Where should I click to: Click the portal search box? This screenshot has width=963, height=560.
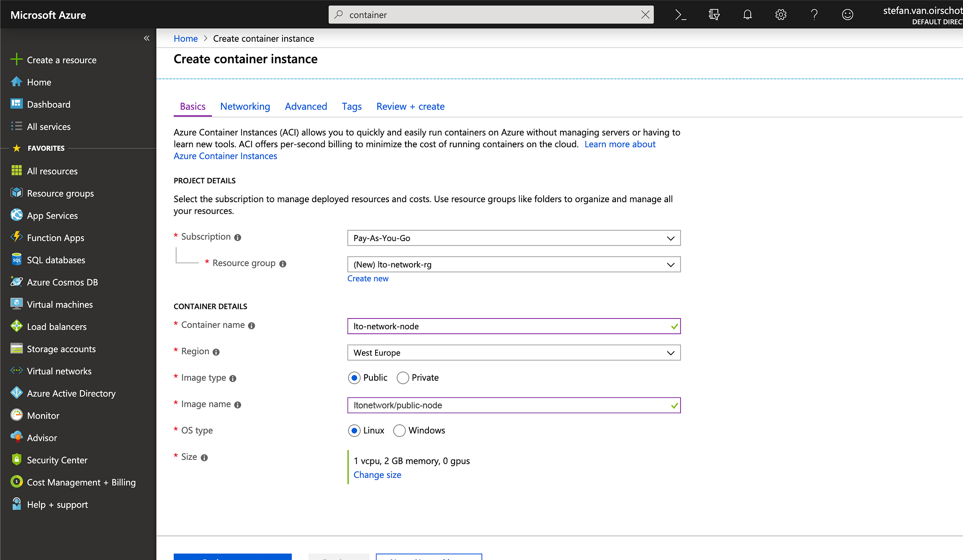[491, 15]
